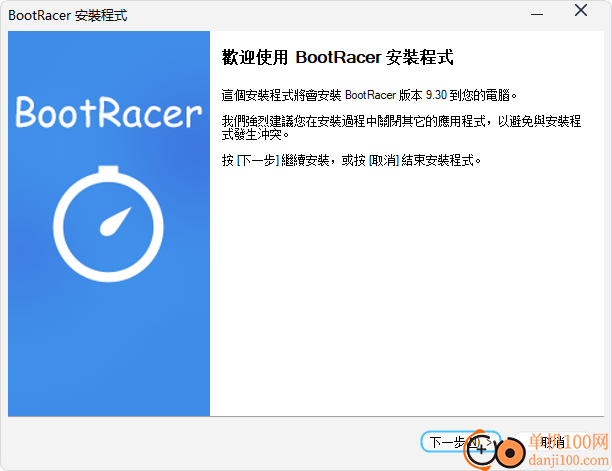Click the paragraph starting with 我們強烈建議
Viewport: 612px width, 471px height.
point(401,128)
